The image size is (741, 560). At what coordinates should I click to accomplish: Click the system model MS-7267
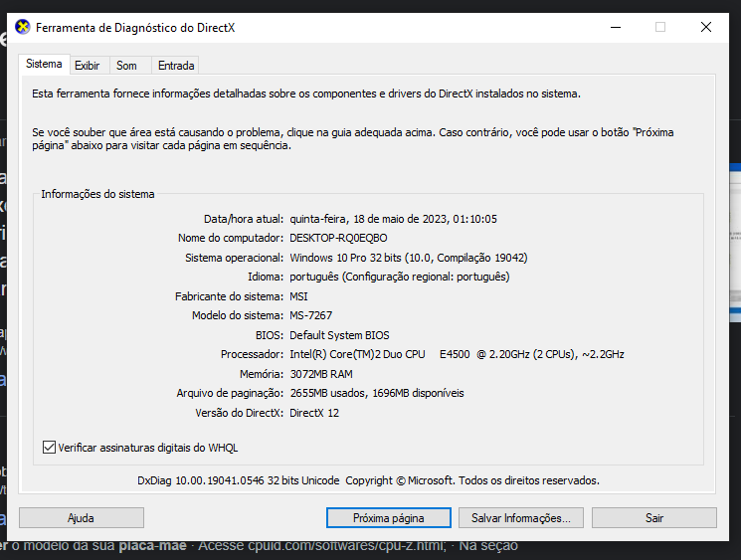tap(311, 315)
